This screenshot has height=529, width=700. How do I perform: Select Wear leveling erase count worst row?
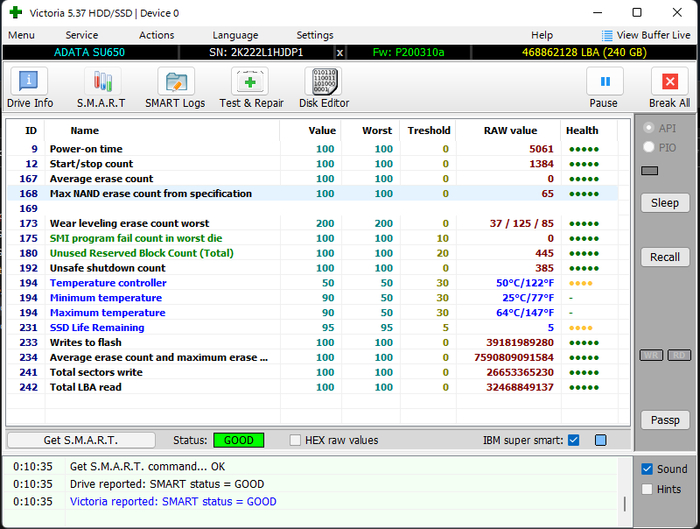pos(312,223)
